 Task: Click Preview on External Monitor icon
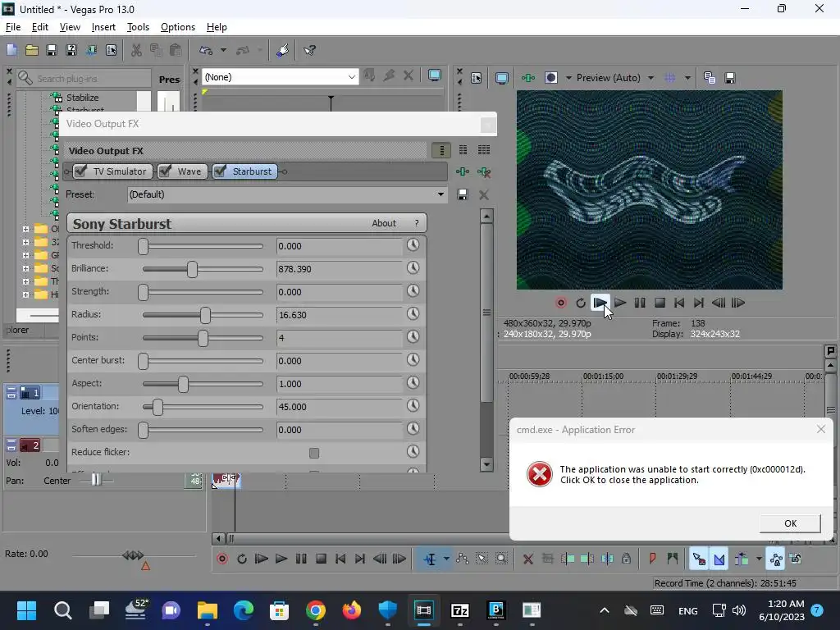click(x=502, y=78)
